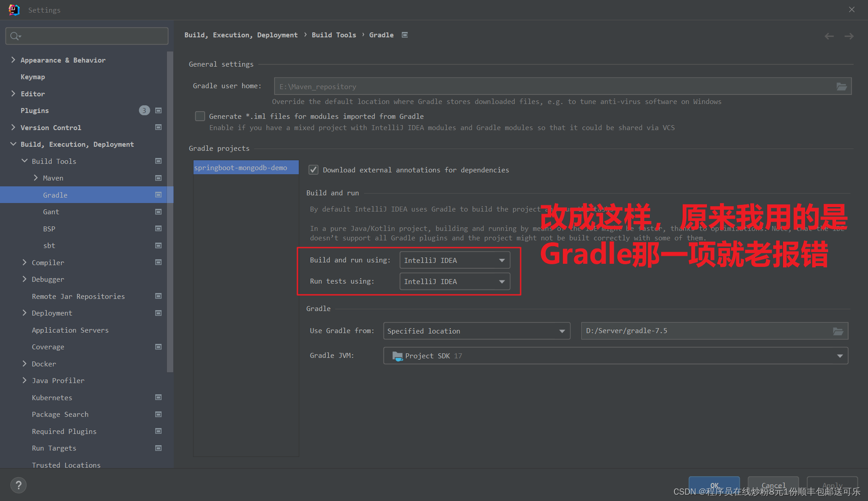Expand the Version Control section
Screen dimensions: 868x501
pos(13,127)
